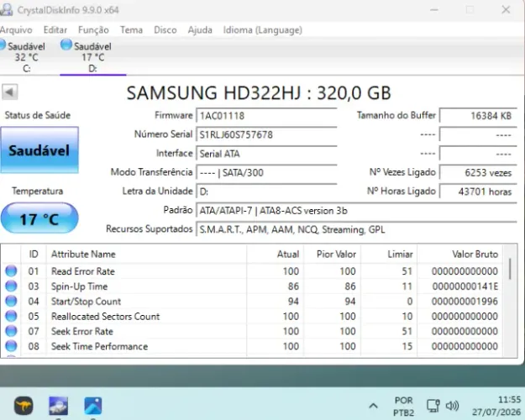Image resolution: width=525 pixels, height=420 pixels.
Task: Click current value 86 of Spin-Up Time
Action: pyautogui.click(x=293, y=286)
